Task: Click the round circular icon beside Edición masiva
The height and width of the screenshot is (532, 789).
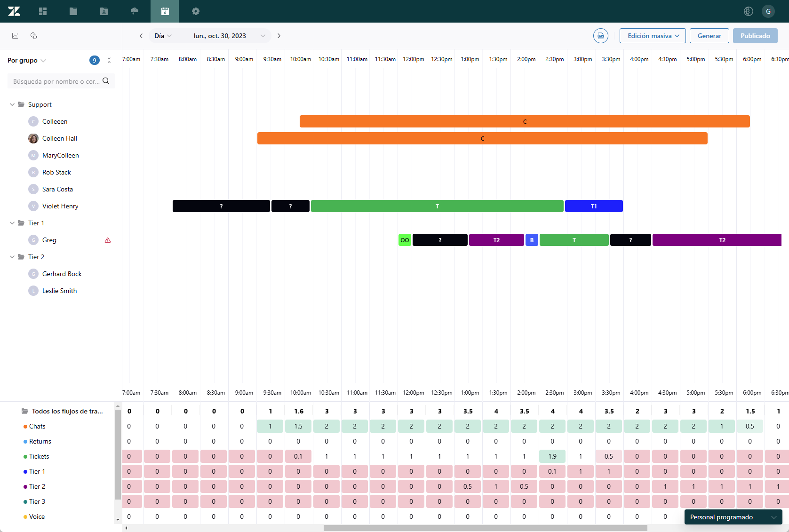Action: click(601, 36)
